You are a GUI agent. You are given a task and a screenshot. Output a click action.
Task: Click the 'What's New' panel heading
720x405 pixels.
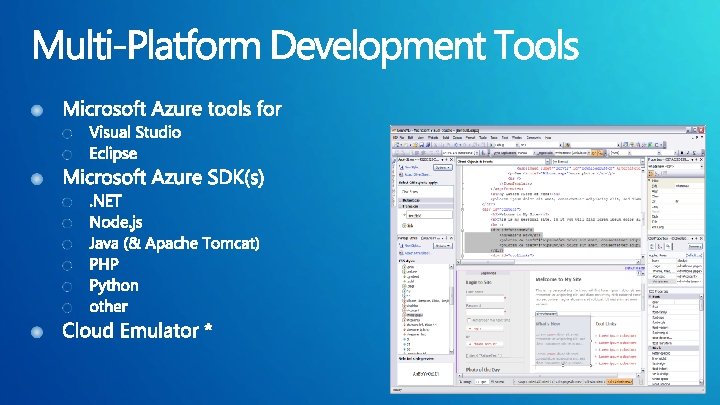(548, 324)
